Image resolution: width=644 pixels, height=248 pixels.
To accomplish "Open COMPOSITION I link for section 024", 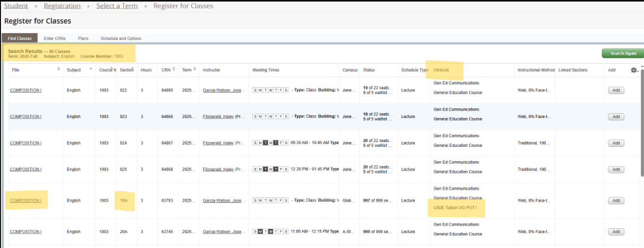I will click(26, 143).
